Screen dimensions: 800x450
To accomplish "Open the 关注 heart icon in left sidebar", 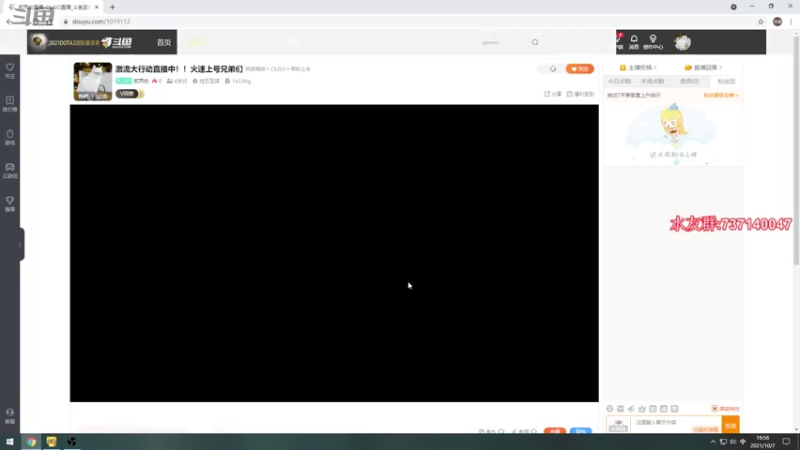I will 10,70.
